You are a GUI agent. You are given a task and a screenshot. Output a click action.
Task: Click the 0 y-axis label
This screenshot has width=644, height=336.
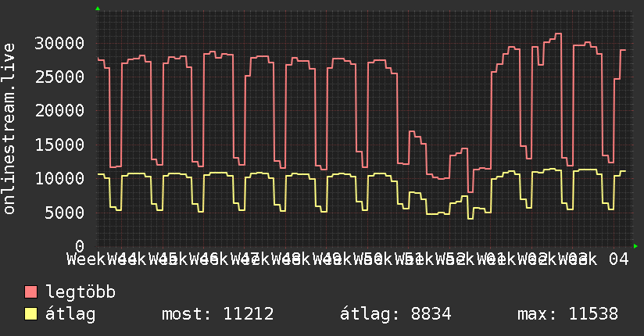coord(80,246)
